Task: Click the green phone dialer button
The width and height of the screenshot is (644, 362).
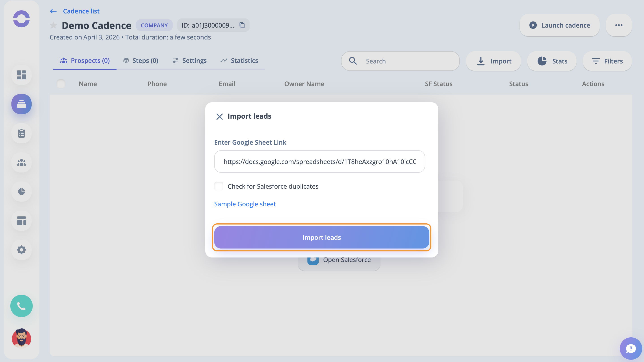Action: tap(22, 306)
